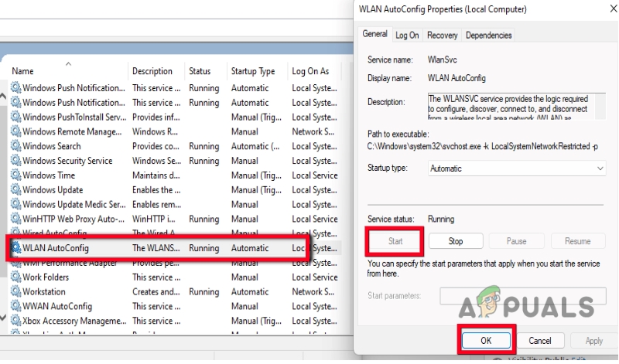This screenshot has height=364, width=619.
Task: Click gear icon of Xbox Accessory Management
Action: (15, 321)
